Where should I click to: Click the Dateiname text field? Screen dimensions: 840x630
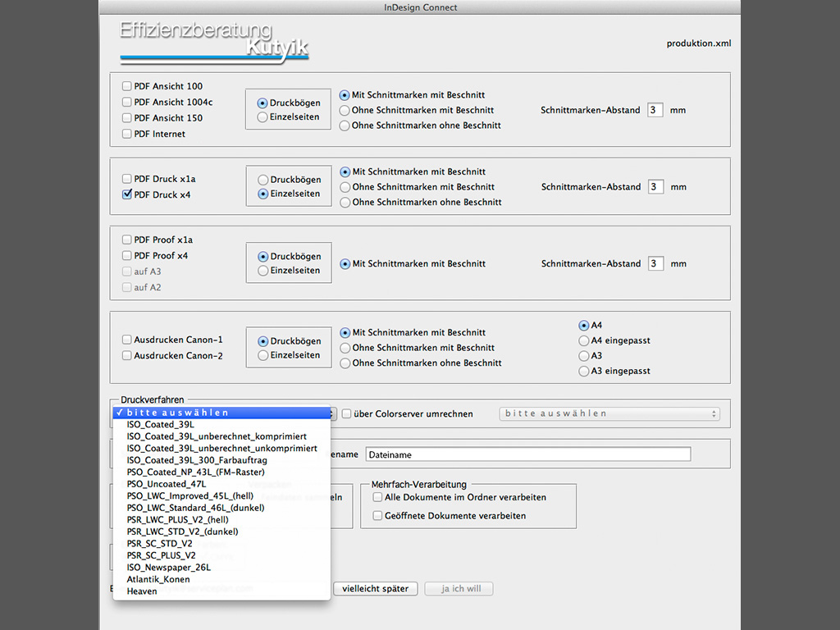pos(527,454)
